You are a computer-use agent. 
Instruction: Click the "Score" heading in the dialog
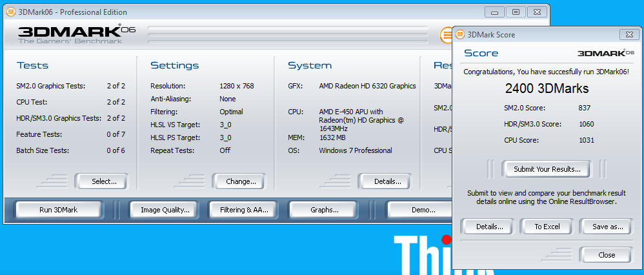481,53
